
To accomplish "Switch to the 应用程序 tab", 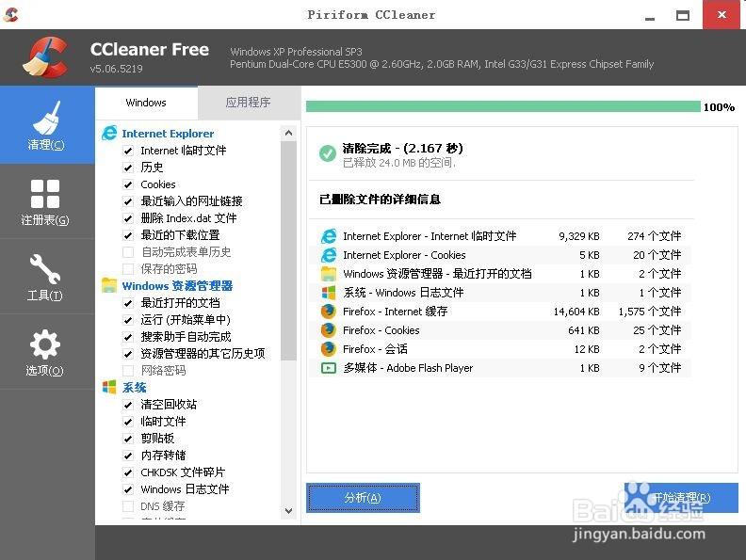I will pyautogui.click(x=248, y=103).
